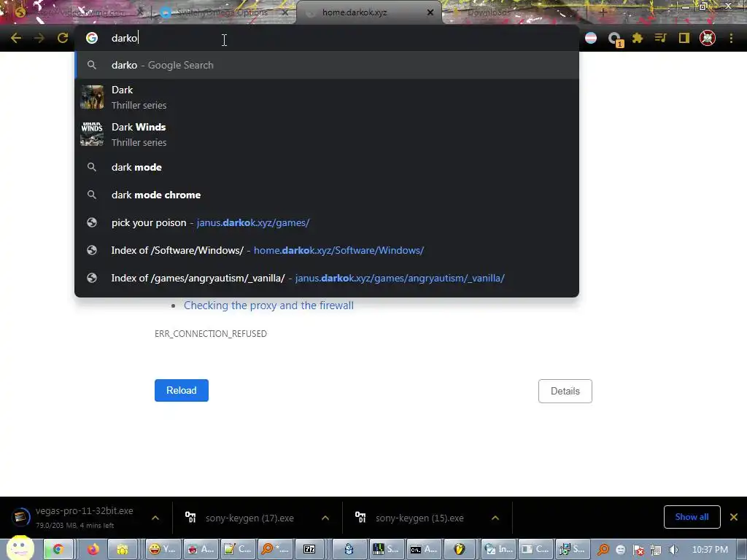Open the FL Studio fruit taskbar icon
The image size is (747, 560).
[x=459, y=550]
